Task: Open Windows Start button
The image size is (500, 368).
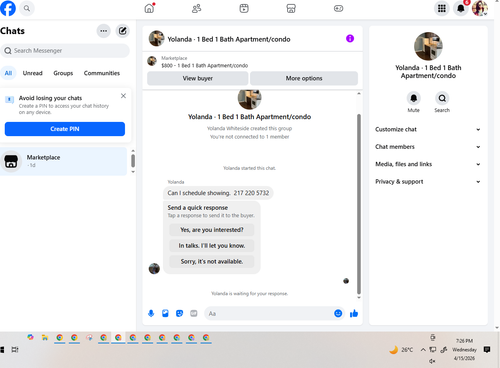Action: [1, 350]
